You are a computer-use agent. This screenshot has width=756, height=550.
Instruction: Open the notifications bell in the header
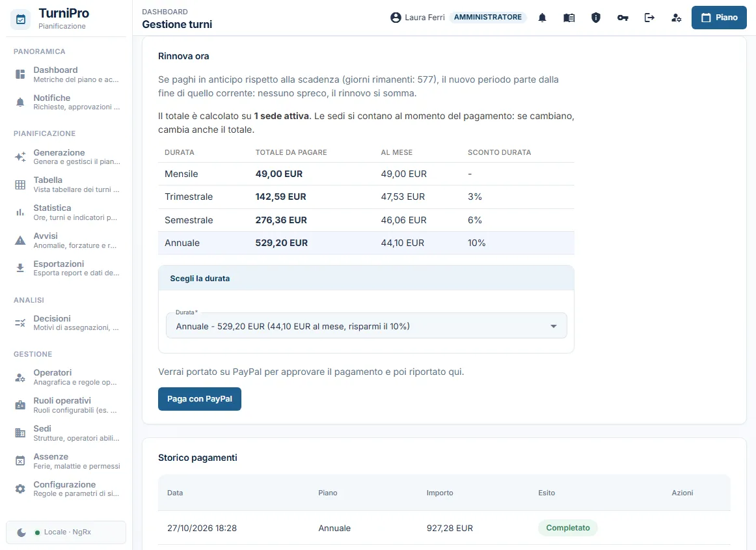tap(542, 18)
